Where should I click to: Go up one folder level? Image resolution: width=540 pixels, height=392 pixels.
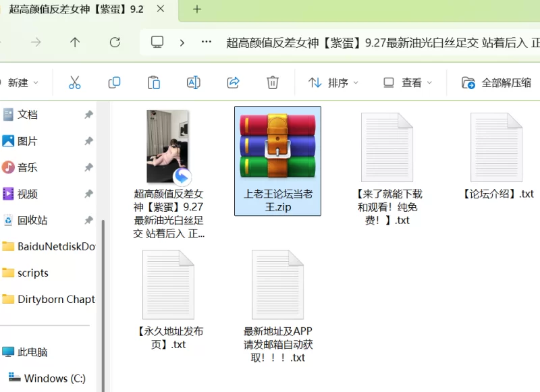click(x=75, y=42)
